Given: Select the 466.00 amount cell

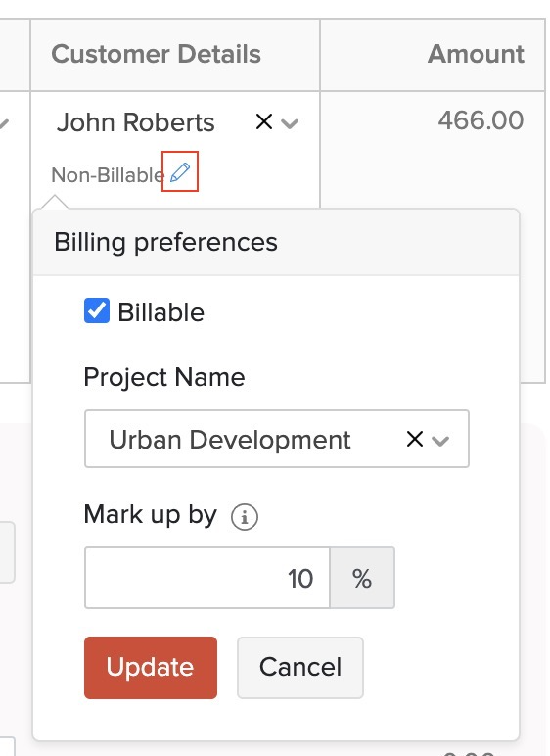Looking at the screenshot, I should pyautogui.click(x=481, y=120).
